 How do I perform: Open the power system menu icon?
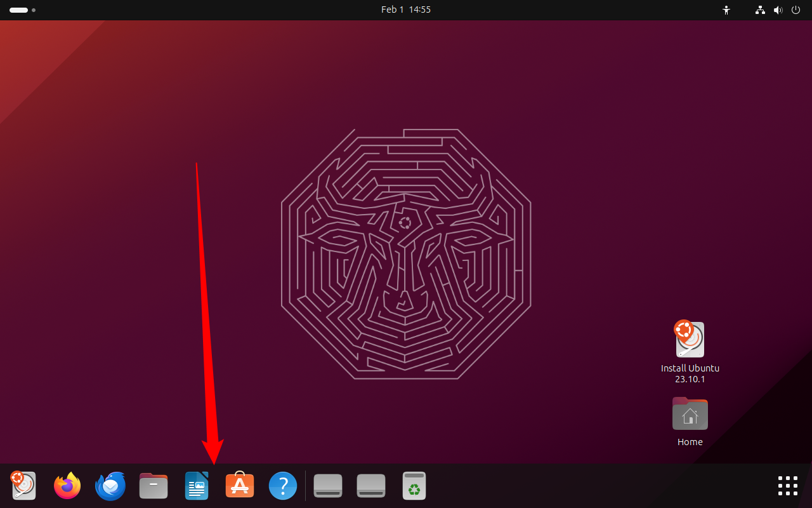click(797, 10)
